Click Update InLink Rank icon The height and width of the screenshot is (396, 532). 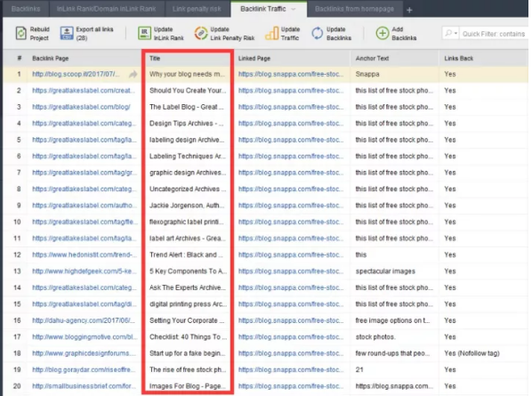144,34
